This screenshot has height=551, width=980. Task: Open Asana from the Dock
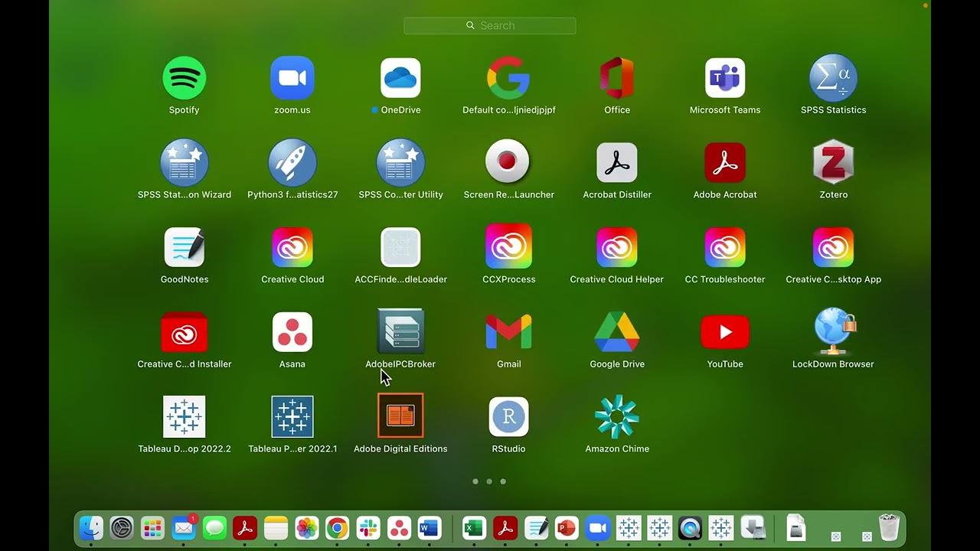coord(399,528)
